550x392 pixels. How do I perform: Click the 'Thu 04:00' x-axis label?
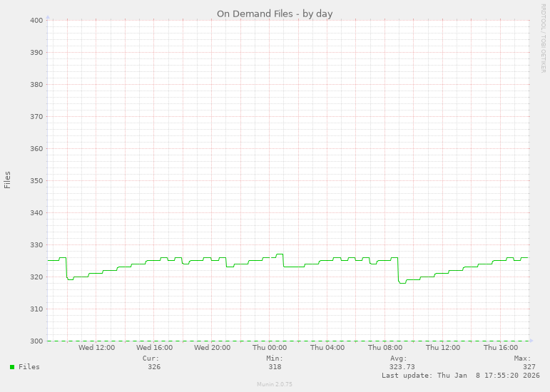coord(327,348)
